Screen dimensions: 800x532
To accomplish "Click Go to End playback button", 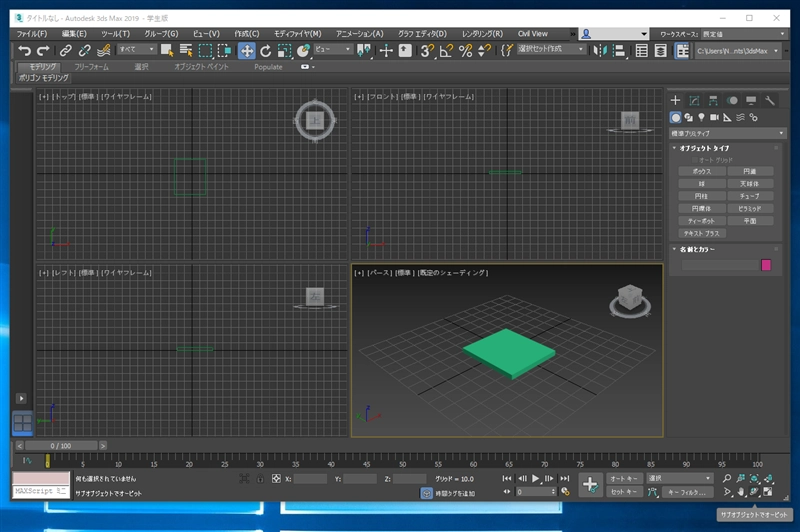I will tap(564, 478).
